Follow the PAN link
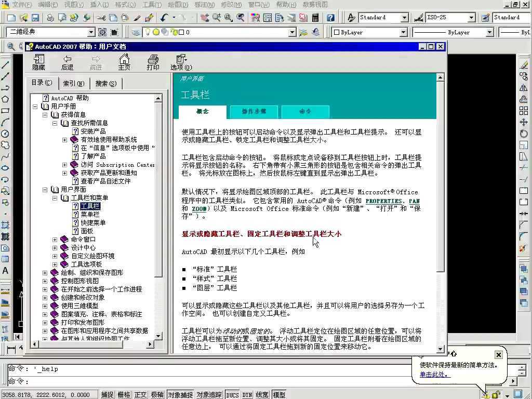 coord(414,201)
